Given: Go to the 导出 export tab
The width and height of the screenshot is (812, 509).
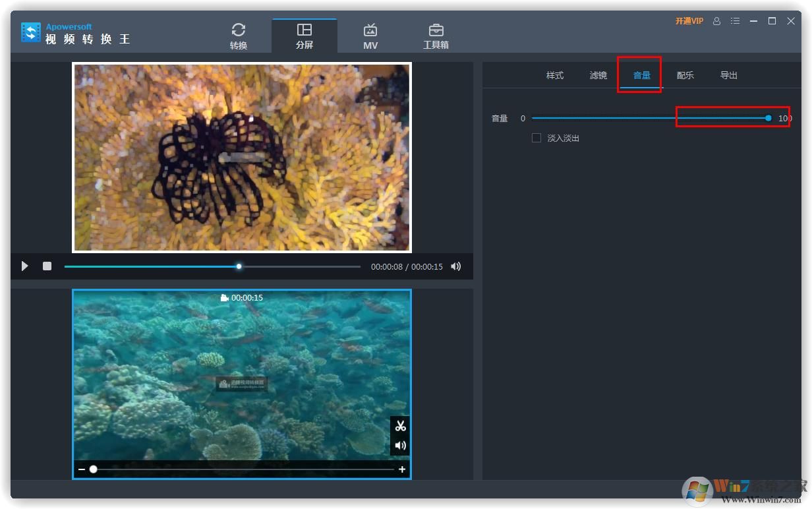Looking at the screenshot, I should point(729,75).
